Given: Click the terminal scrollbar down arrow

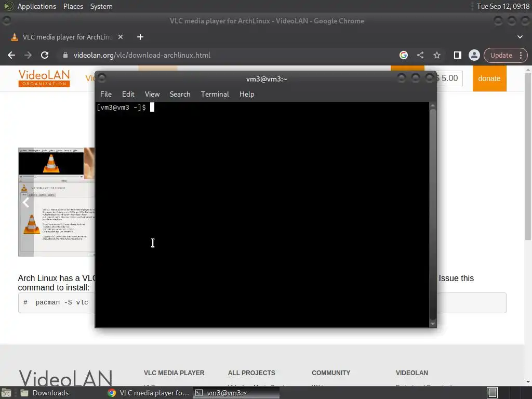Looking at the screenshot, I should (x=433, y=324).
